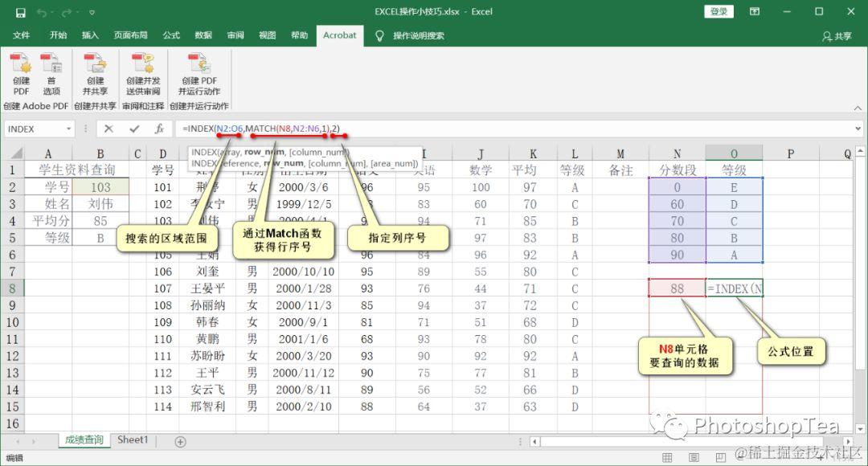The width and height of the screenshot is (868, 466).
Task: Click the lightbulb Tell Me icon
Action: [x=379, y=35]
